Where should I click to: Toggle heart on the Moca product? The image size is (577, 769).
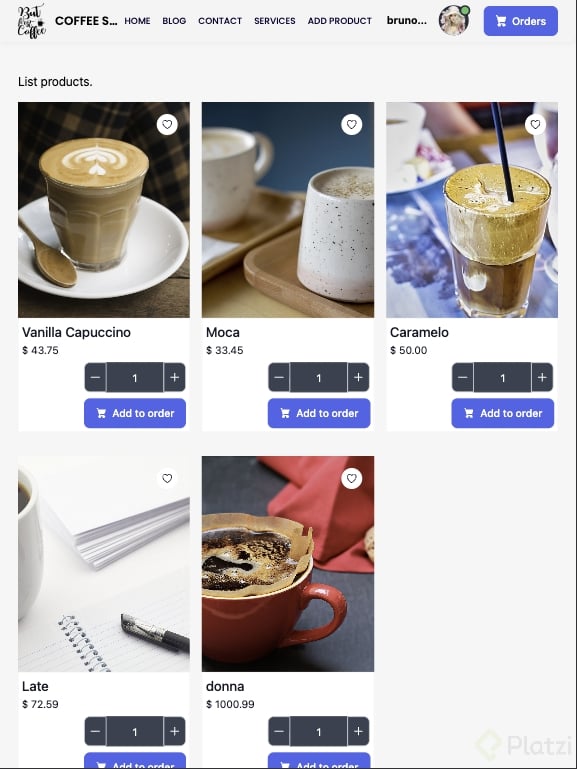(x=351, y=125)
